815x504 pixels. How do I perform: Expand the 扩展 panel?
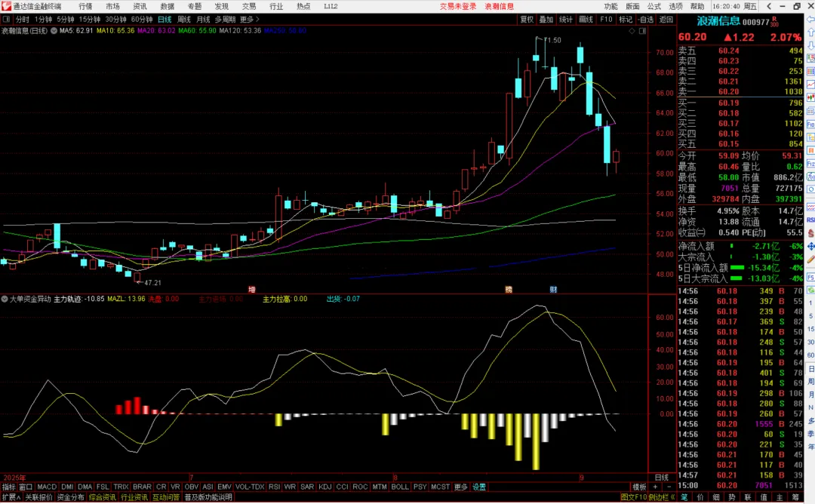tap(11, 497)
